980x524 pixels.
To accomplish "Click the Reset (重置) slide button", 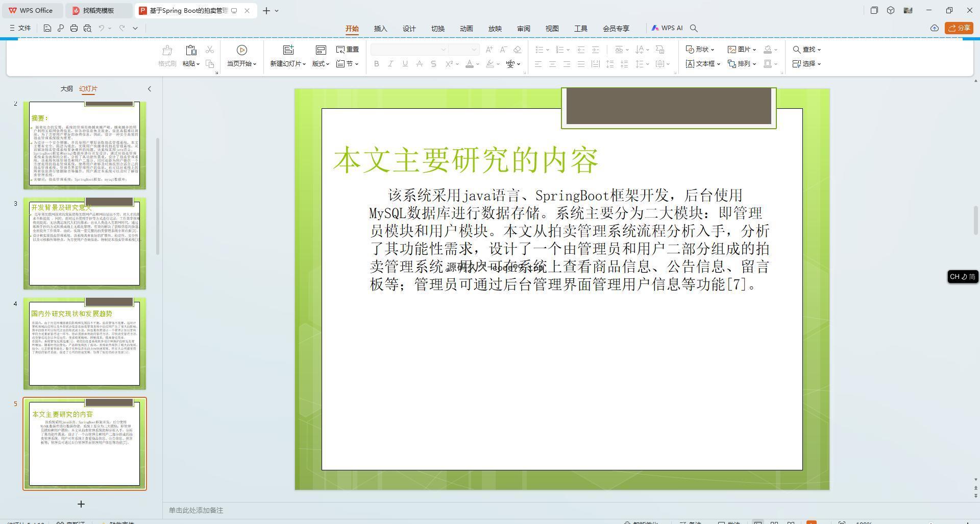I will click(348, 50).
